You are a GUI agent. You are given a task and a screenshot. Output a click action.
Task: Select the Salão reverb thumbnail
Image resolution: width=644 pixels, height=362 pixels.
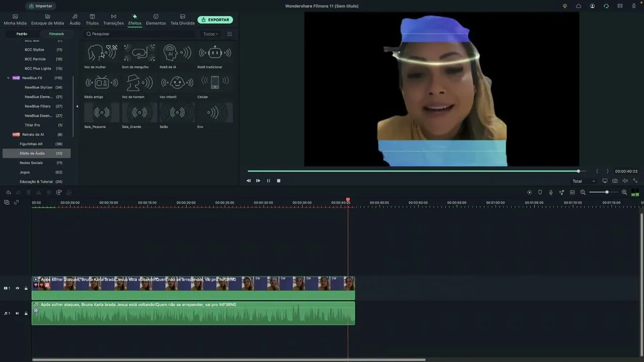tap(177, 113)
